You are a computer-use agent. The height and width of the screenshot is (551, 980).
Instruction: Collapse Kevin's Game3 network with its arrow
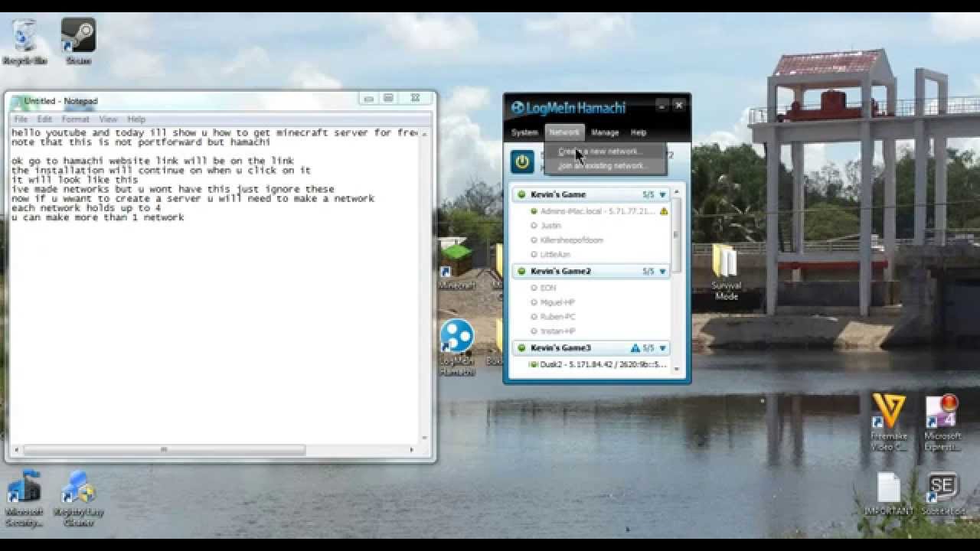click(x=662, y=348)
